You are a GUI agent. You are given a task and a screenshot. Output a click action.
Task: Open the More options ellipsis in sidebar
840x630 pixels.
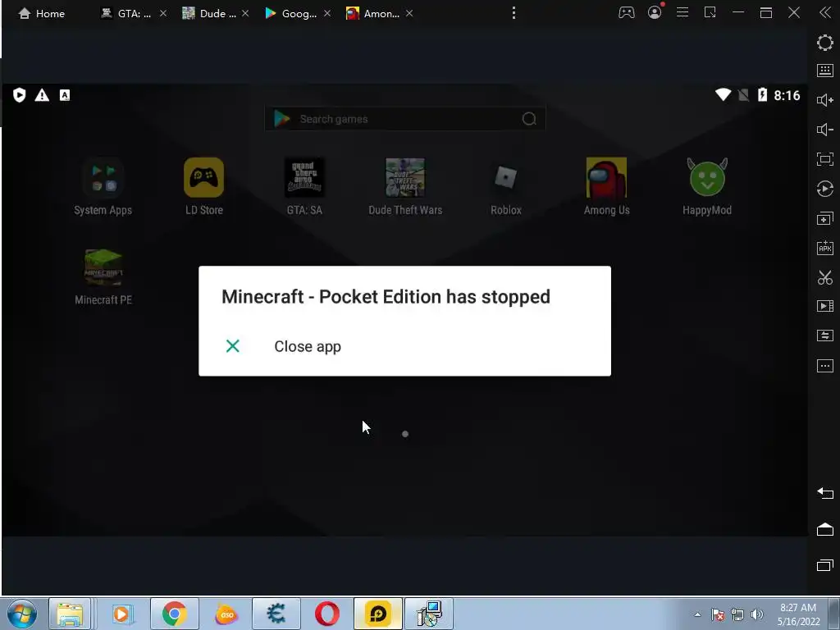(x=825, y=366)
